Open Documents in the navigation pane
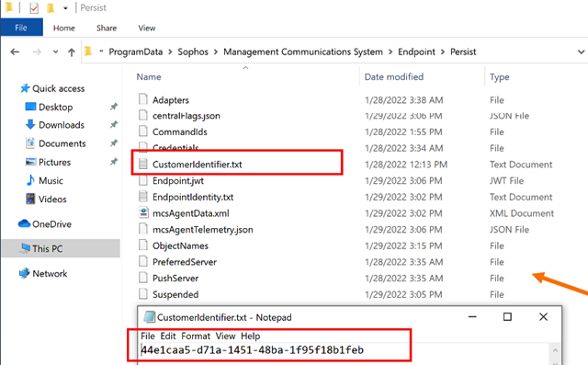Image resolution: width=588 pixels, height=365 pixels. [x=62, y=143]
